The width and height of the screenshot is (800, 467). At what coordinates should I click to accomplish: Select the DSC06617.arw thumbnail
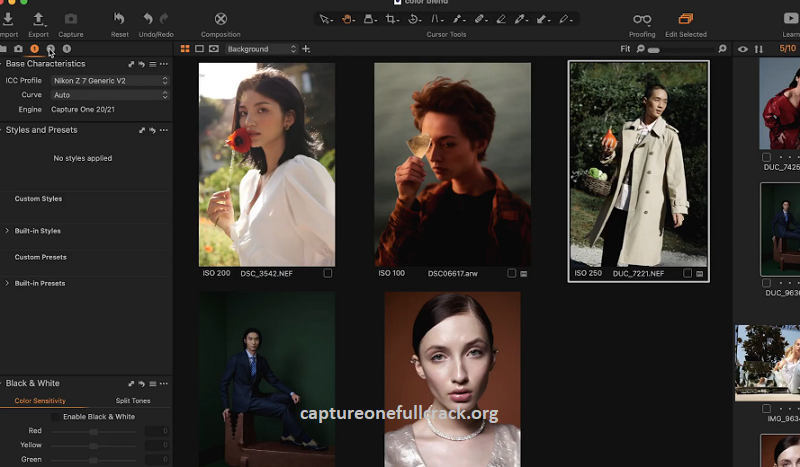pos(452,164)
